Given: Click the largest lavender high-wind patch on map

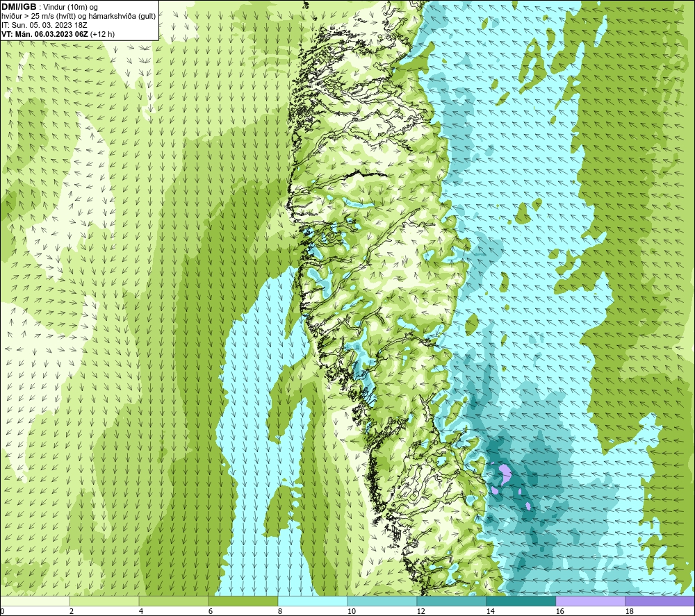Looking at the screenshot, I should (505, 474).
